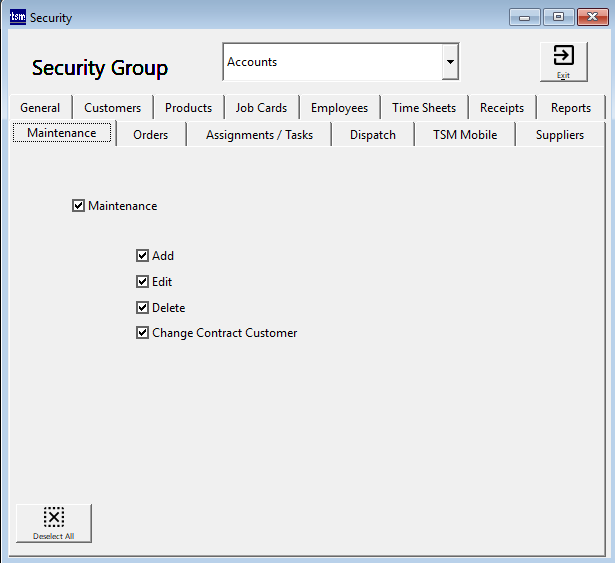Viewport: 615px width, 563px height.
Task: Select the Products tab
Action: tap(188, 108)
